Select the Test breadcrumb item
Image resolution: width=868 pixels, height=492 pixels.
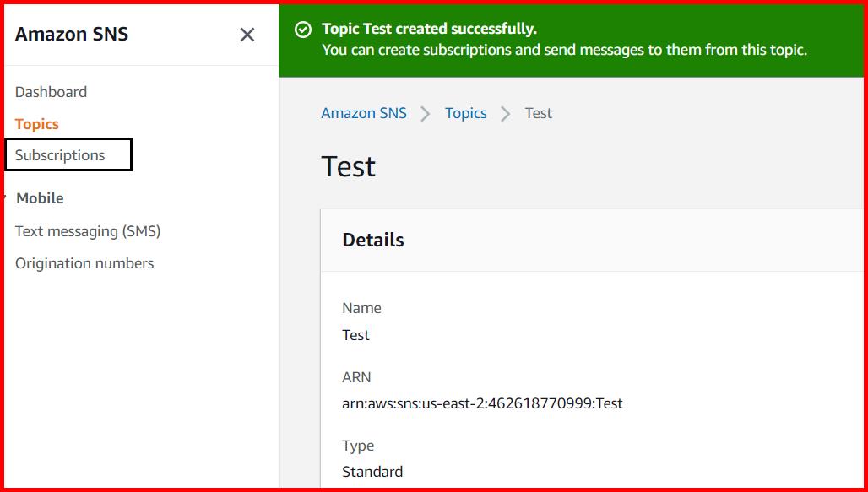538,112
